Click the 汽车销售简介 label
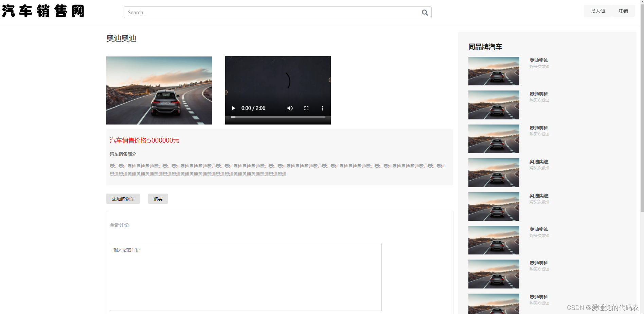644x314 pixels. click(x=123, y=154)
